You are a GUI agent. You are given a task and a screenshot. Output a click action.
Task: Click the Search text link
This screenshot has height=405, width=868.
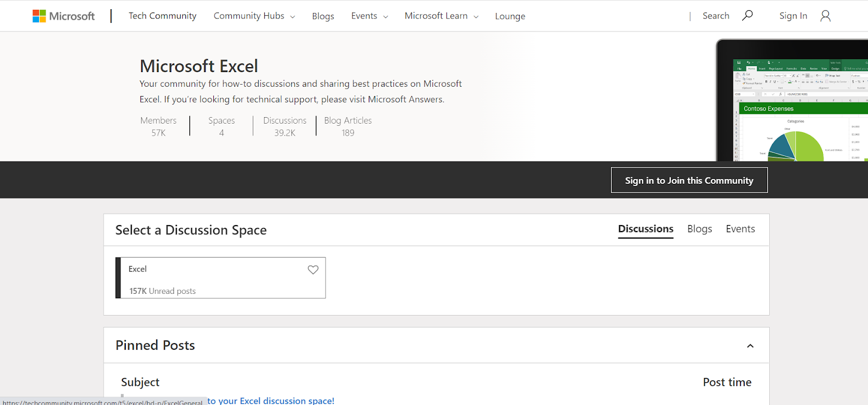click(716, 16)
